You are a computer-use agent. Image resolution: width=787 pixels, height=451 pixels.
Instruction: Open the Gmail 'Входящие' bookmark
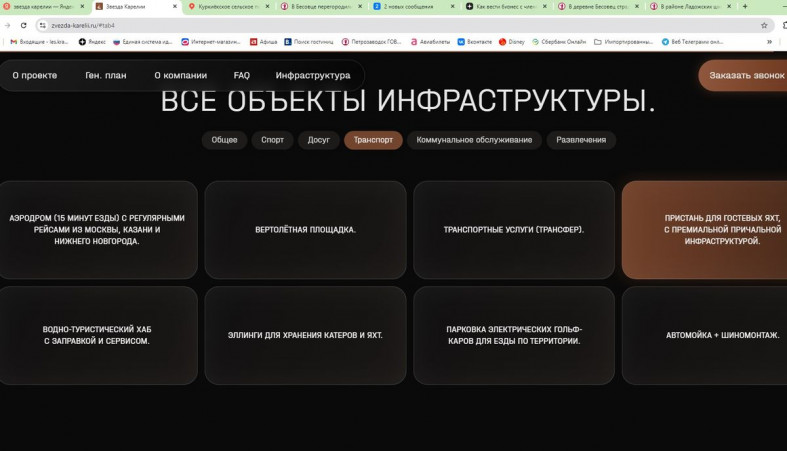pos(40,42)
